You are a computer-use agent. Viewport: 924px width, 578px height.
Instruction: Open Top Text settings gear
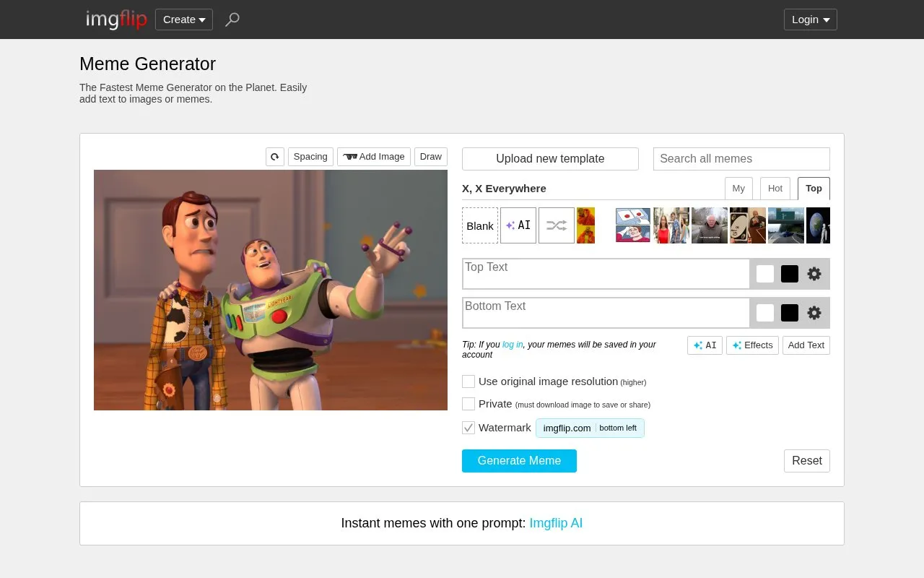click(x=814, y=274)
